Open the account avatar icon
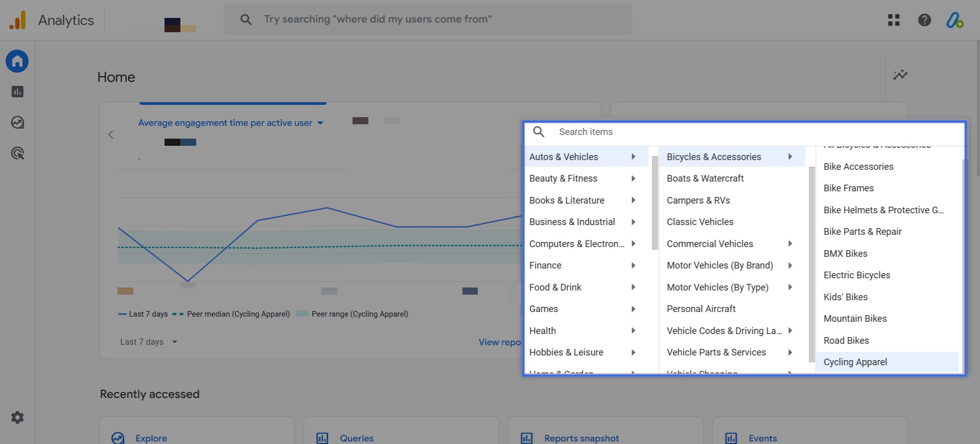 954,20
